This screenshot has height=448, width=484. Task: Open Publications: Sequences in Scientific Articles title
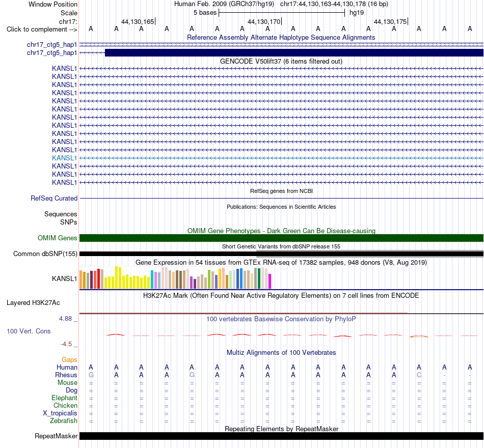tap(281, 207)
